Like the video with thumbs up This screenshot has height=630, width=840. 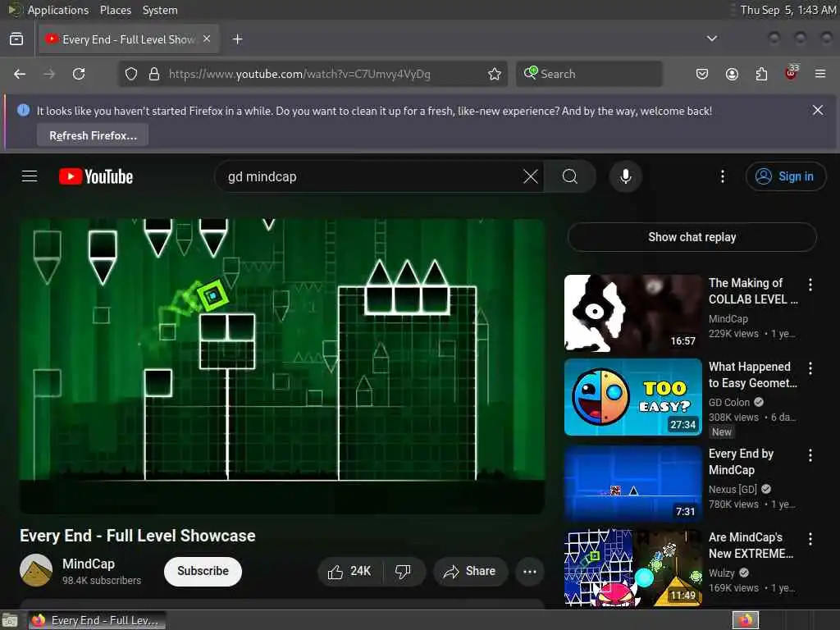(349, 572)
